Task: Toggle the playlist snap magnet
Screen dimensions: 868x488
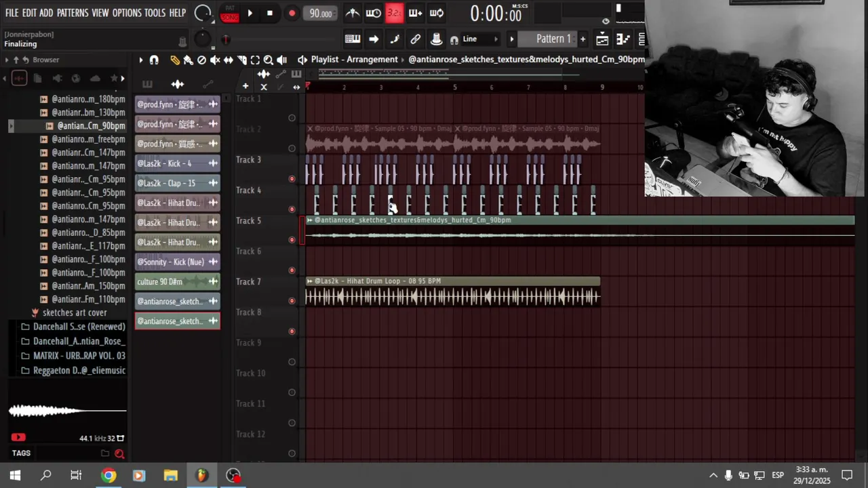Action: 154,60
